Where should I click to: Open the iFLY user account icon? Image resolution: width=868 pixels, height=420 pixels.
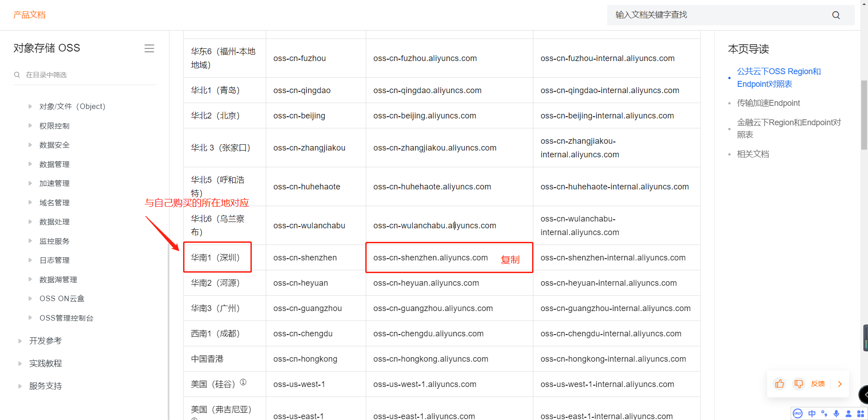tap(849, 413)
